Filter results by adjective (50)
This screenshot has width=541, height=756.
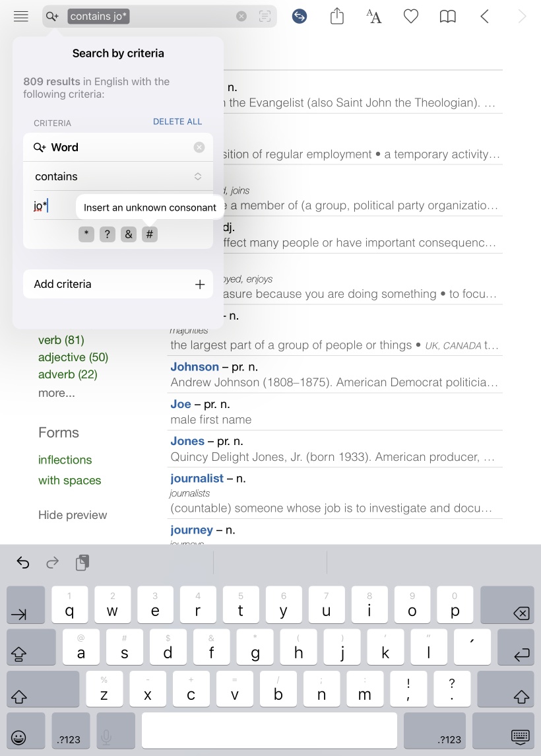pyautogui.click(x=73, y=357)
